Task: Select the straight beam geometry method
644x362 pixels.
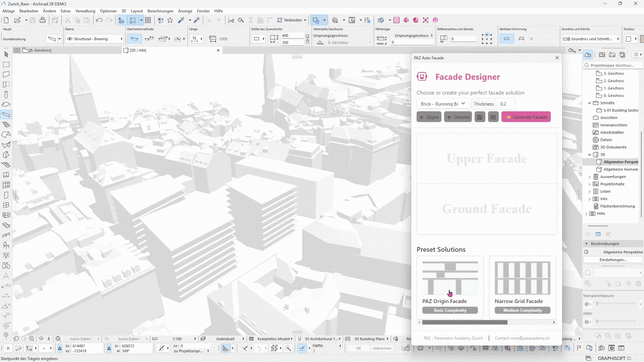Action: point(134,39)
